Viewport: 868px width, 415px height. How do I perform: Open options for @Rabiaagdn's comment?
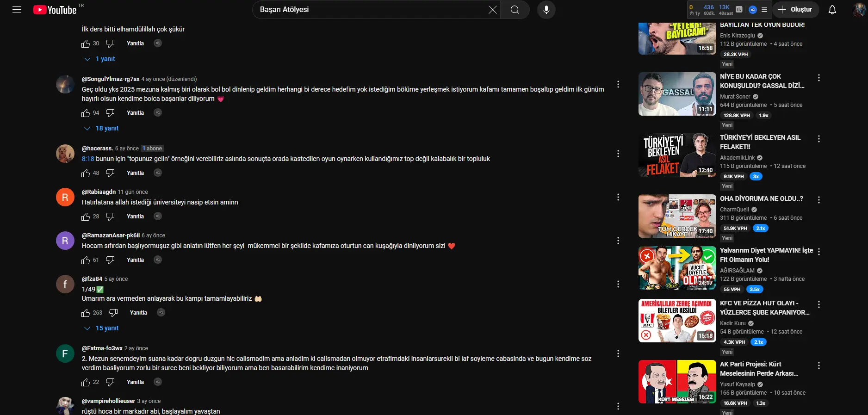(x=618, y=197)
